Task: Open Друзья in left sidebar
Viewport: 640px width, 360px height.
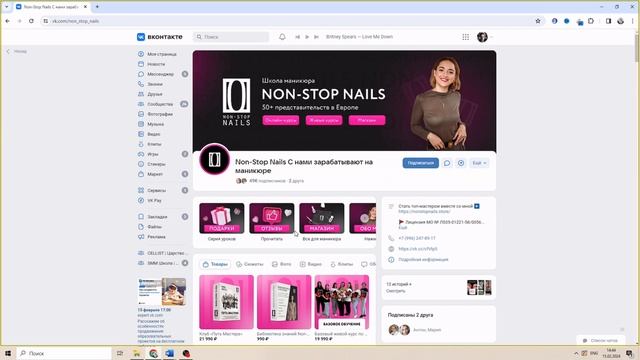Action: click(155, 94)
